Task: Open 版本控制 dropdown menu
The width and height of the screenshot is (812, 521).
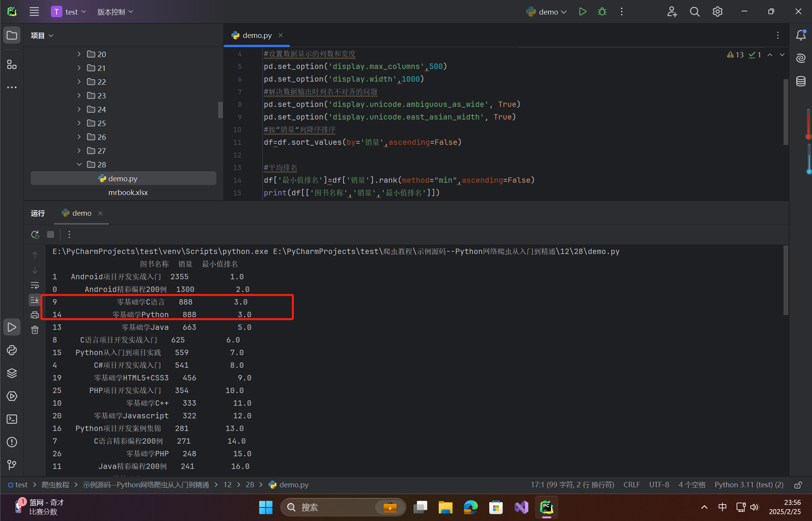Action: coord(115,12)
